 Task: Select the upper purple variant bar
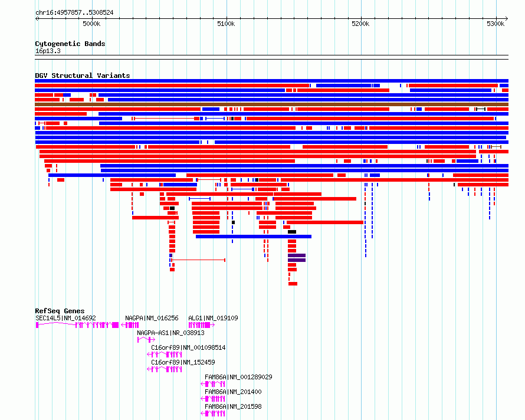point(297,255)
